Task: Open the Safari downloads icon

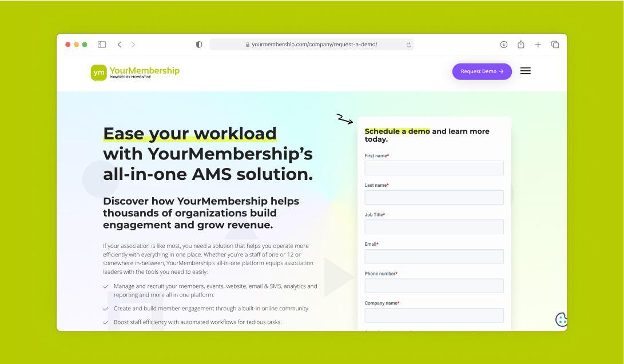Action: tap(504, 45)
